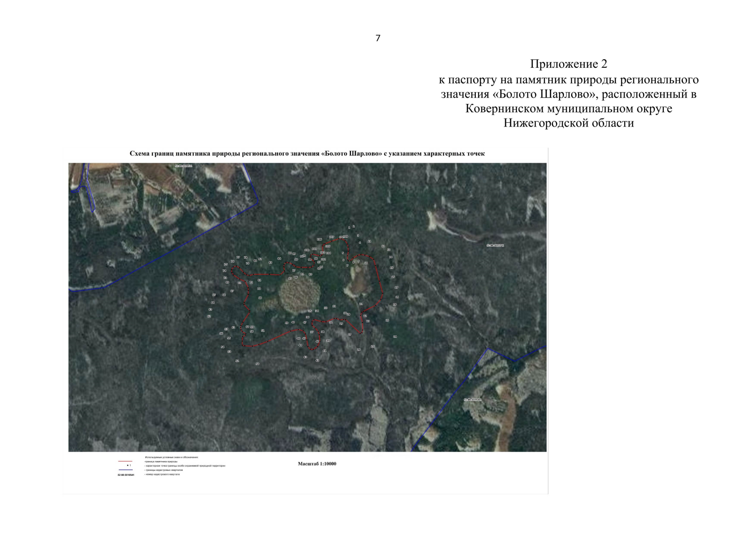Click the 52:08:0010541 cadastral number in legend

coord(126,475)
